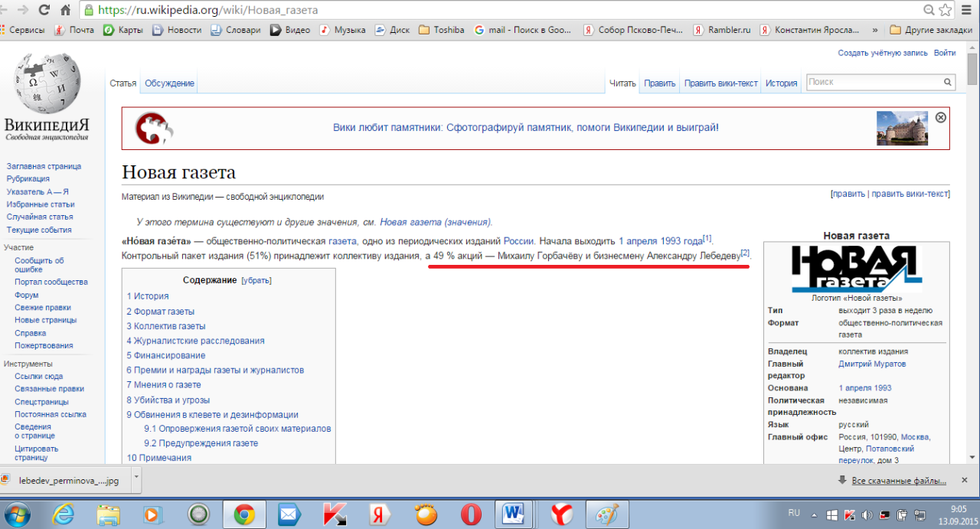Image resolution: width=980 pixels, height=529 pixels.
Task: Open the lebedev_perminova download options arrow
Action: tap(136, 480)
